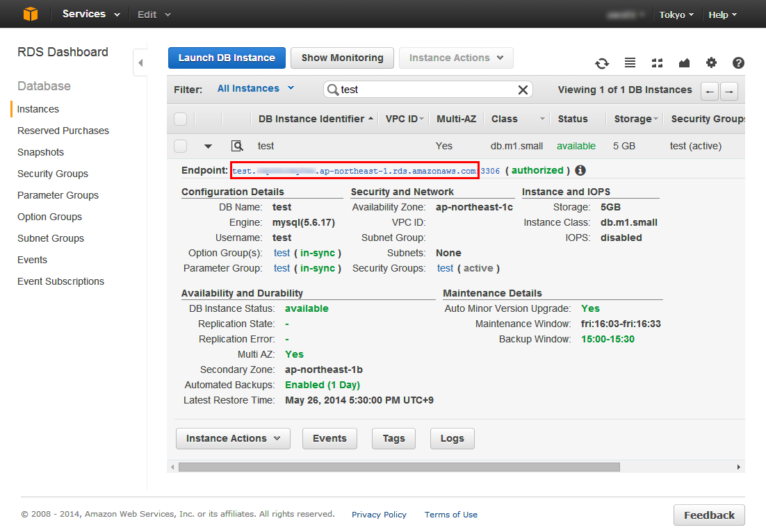Open the top Instance Actions dropdown

click(456, 58)
